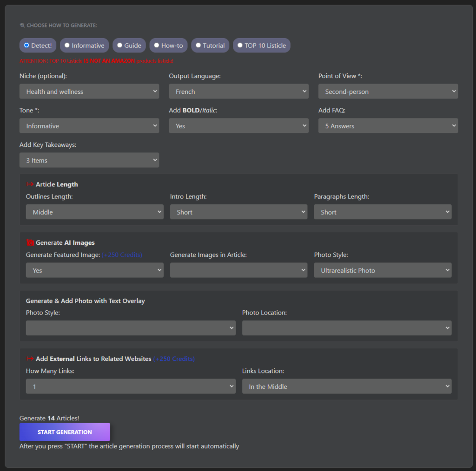Screen dimensions: 476x471
Task: Click the +250 Credits text beside Generate Featured Image
Action: 122,255
